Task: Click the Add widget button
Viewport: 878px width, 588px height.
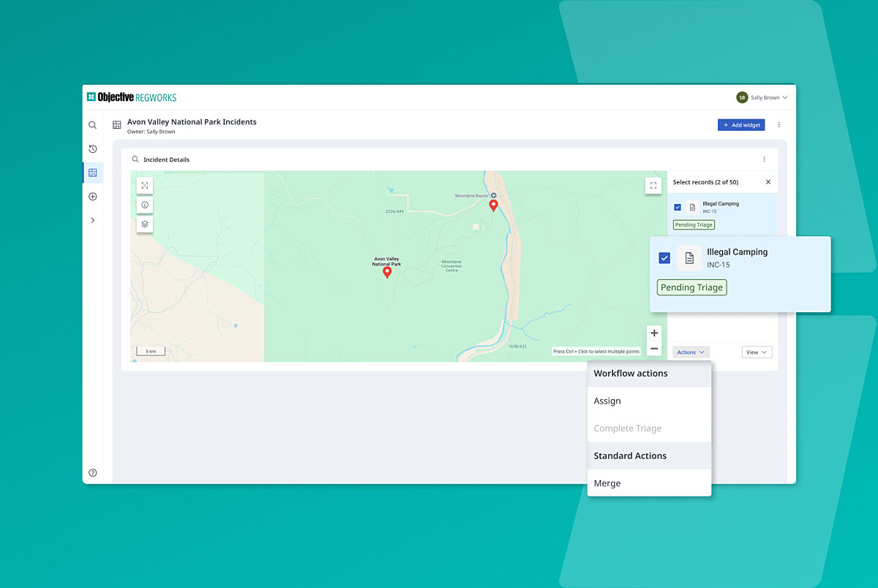Action: (x=740, y=125)
